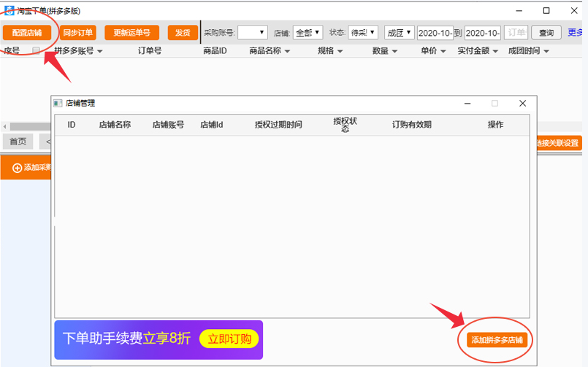Click the 商品ID column header
This screenshot has width=588, height=367.
tap(215, 50)
